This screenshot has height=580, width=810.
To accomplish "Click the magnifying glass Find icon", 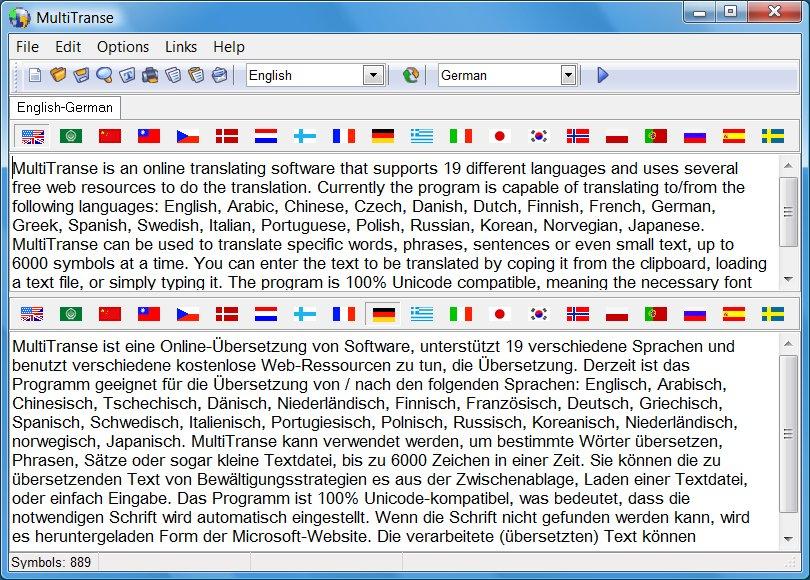I will (x=104, y=75).
